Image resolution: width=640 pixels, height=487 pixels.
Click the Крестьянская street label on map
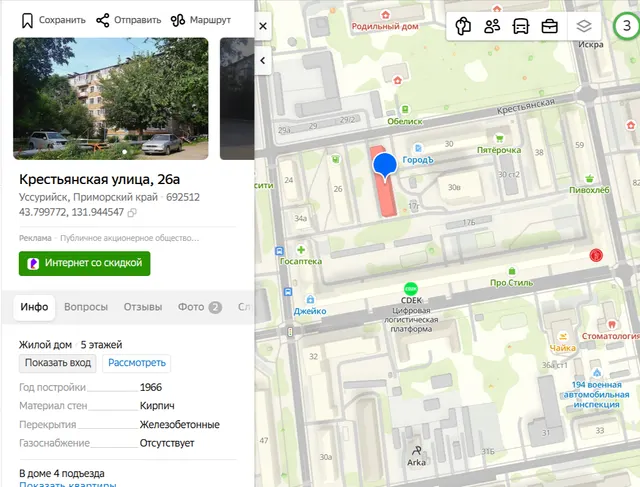(526, 106)
